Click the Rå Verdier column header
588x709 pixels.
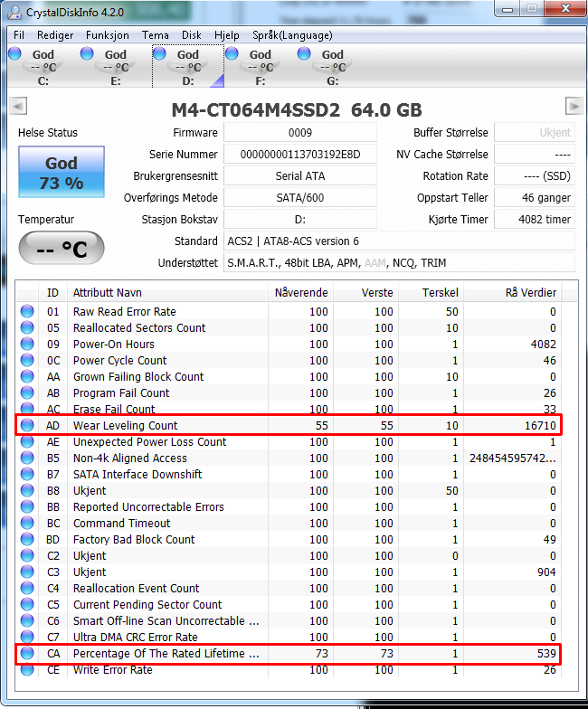coord(513,293)
